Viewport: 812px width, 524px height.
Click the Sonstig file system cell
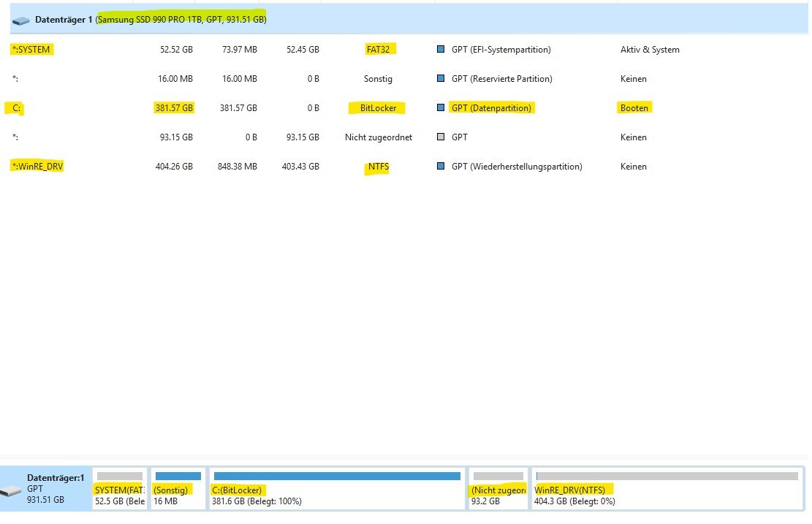point(378,79)
